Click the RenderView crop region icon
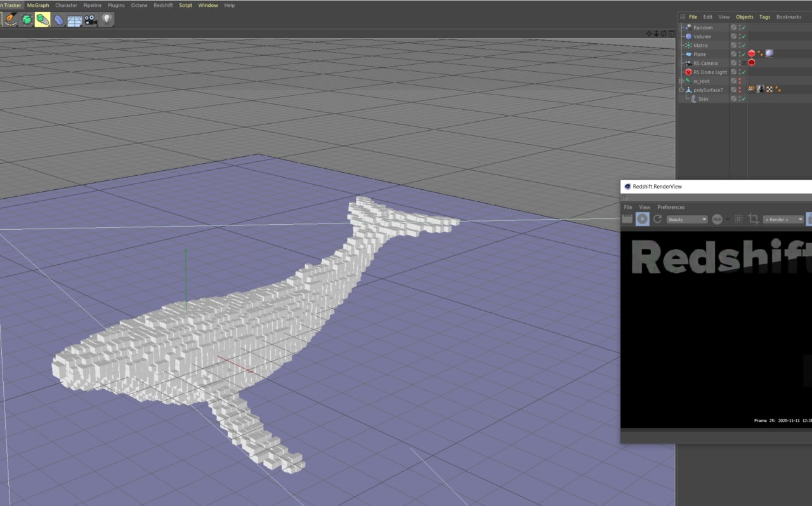This screenshot has width=812, height=506. point(754,219)
